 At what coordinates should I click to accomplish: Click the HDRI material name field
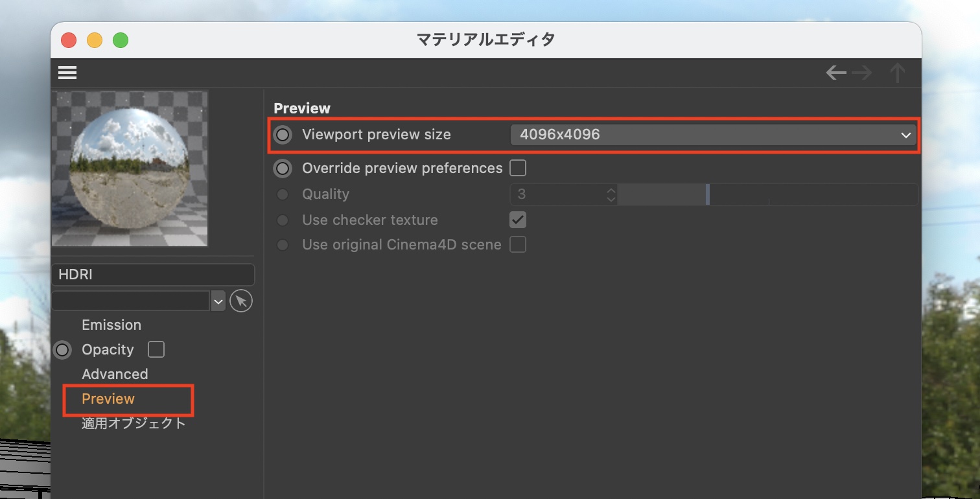click(153, 275)
